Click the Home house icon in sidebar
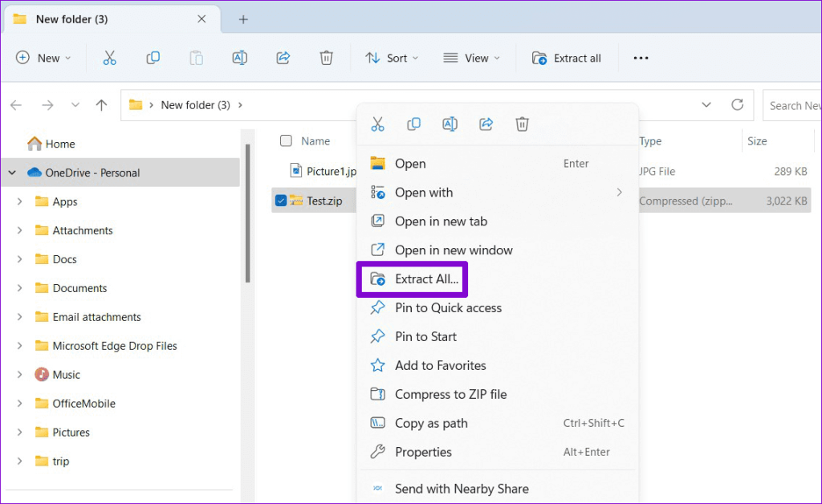Screen dimensions: 822x504 coord(35,143)
